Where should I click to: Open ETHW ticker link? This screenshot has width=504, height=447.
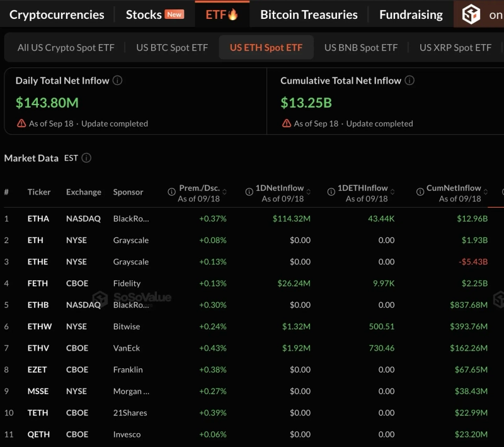click(40, 326)
